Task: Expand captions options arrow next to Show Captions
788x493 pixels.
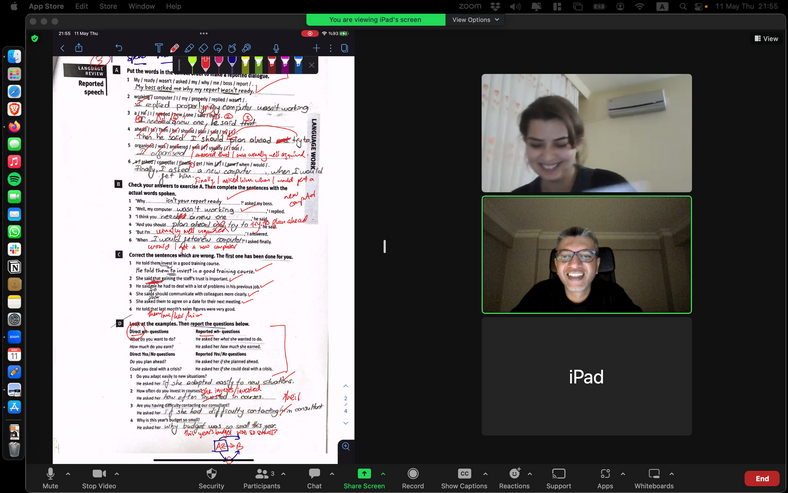Action: pyautogui.click(x=485, y=473)
